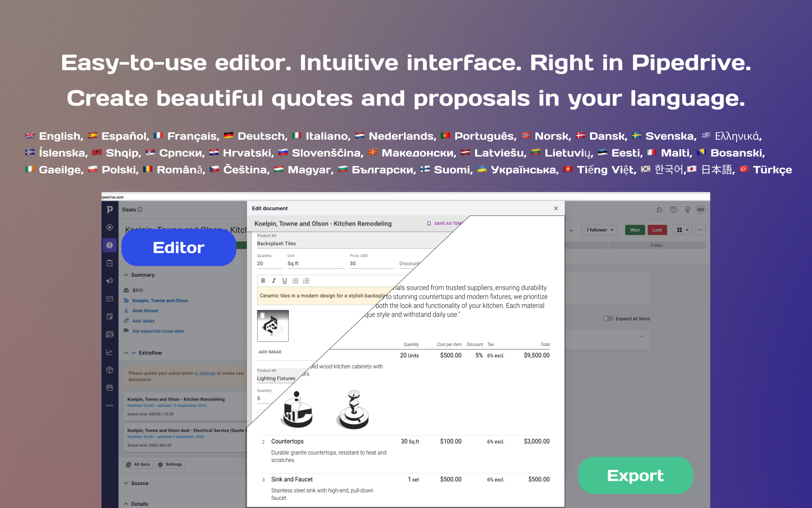Screen dimensions: 812x508
Task: Mark the deal as Won
Action: click(635, 230)
